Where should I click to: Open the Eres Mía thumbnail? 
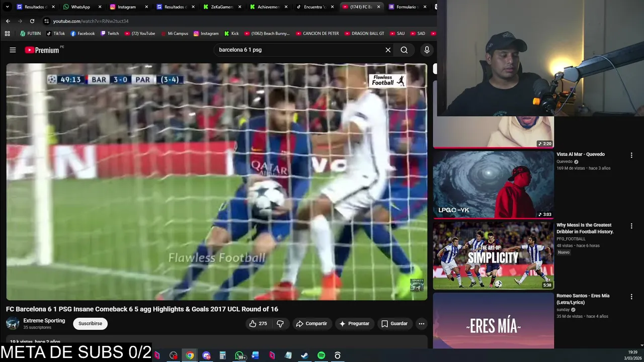coord(493,320)
